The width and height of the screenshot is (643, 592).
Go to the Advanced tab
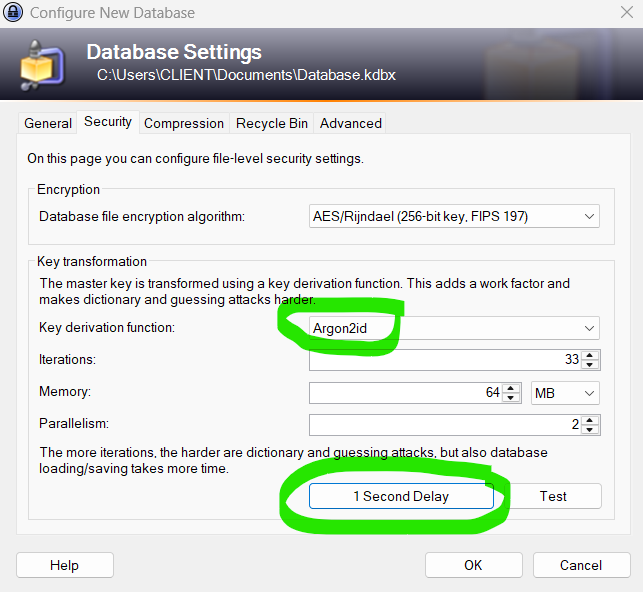click(351, 123)
